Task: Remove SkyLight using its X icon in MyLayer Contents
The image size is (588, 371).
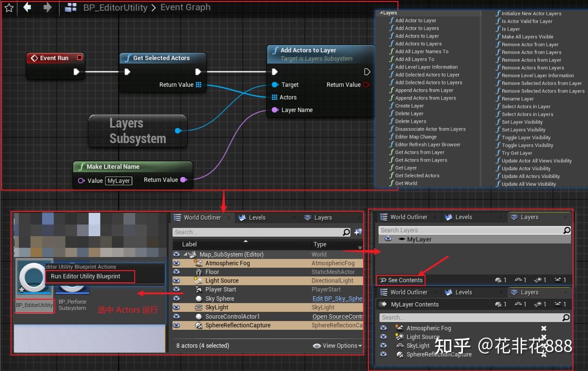Action: tap(544, 345)
